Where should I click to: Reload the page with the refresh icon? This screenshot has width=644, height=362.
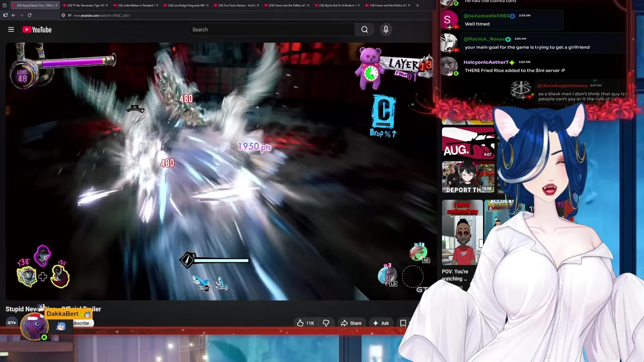[x=30, y=15]
